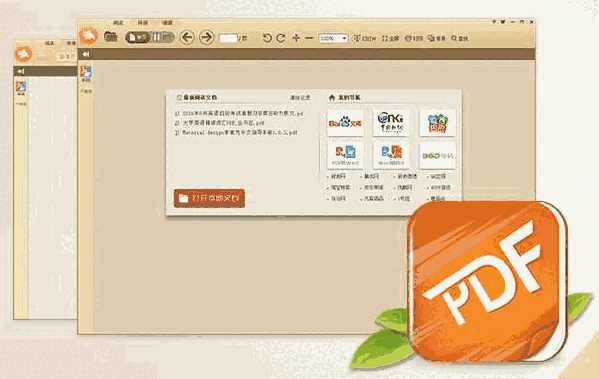Viewport: 599px width, 379px height.
Task: Go forward with the right arrow button
Action: coord(207,37)
